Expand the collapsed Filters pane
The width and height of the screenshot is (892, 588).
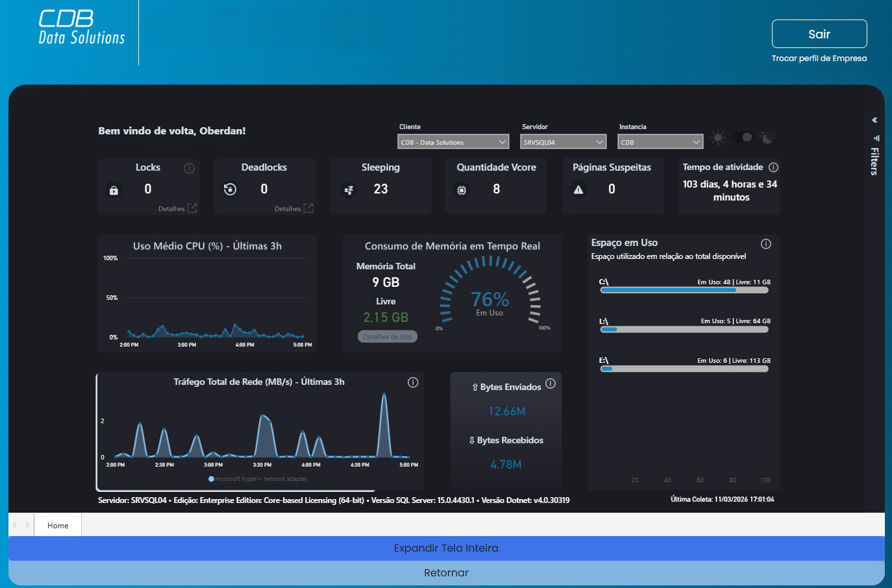click(874, 120)
